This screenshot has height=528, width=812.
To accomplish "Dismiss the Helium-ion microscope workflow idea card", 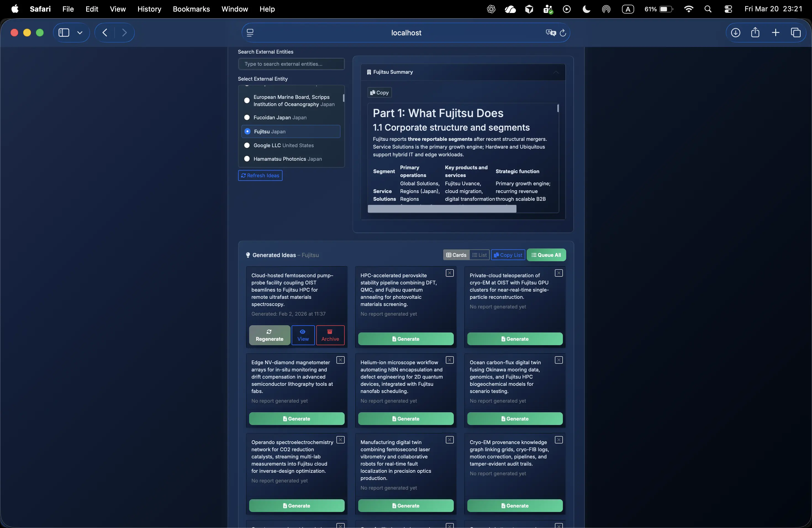I will click(450, 360).
